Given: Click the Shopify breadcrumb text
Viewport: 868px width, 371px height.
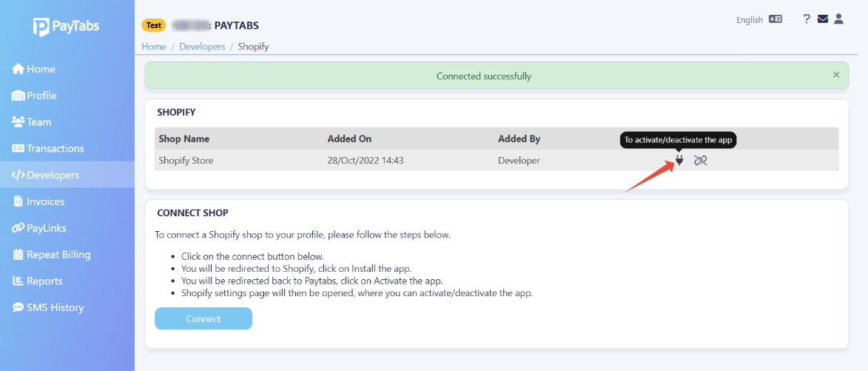Looking at the screenshot, I should 254,47.
